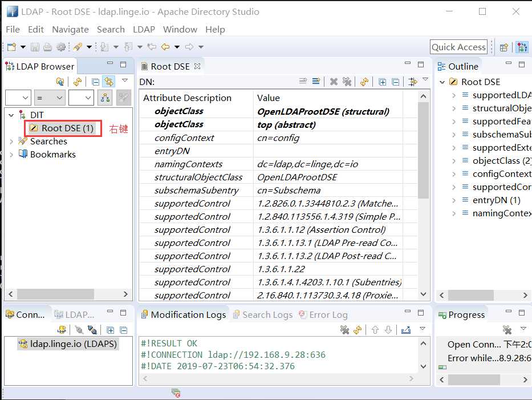Image resolution: width=532 pixels, height=400 pixels.
Task: Click the Last Edit Location arrow icon
Action: click(152, 47)
